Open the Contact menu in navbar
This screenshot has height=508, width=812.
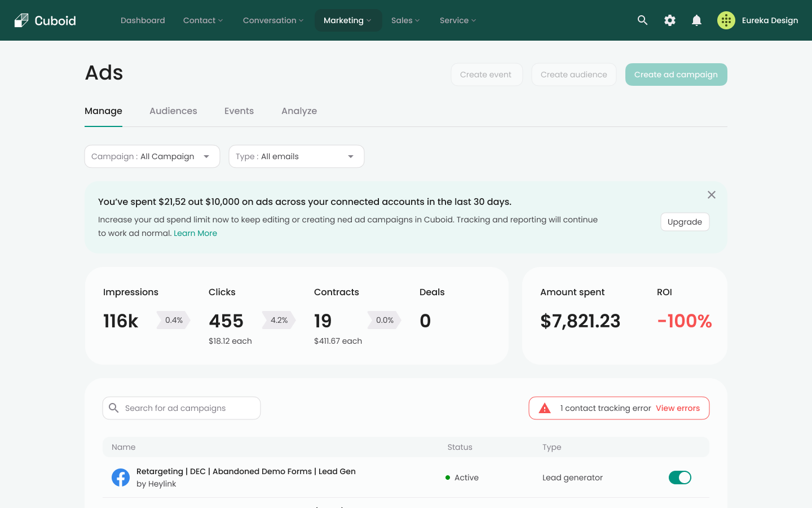(203, 20)
